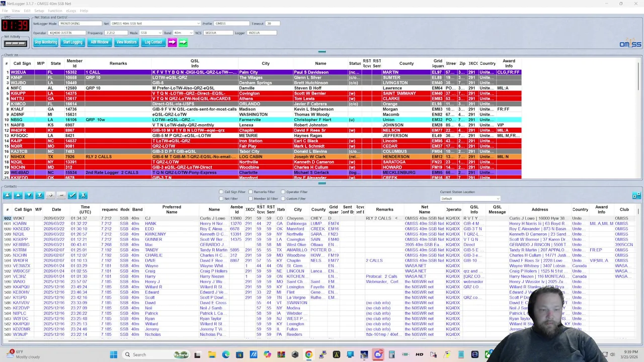The image size is (644, 362).
Task: Open the File menu
Action: (x=5, y=11)
